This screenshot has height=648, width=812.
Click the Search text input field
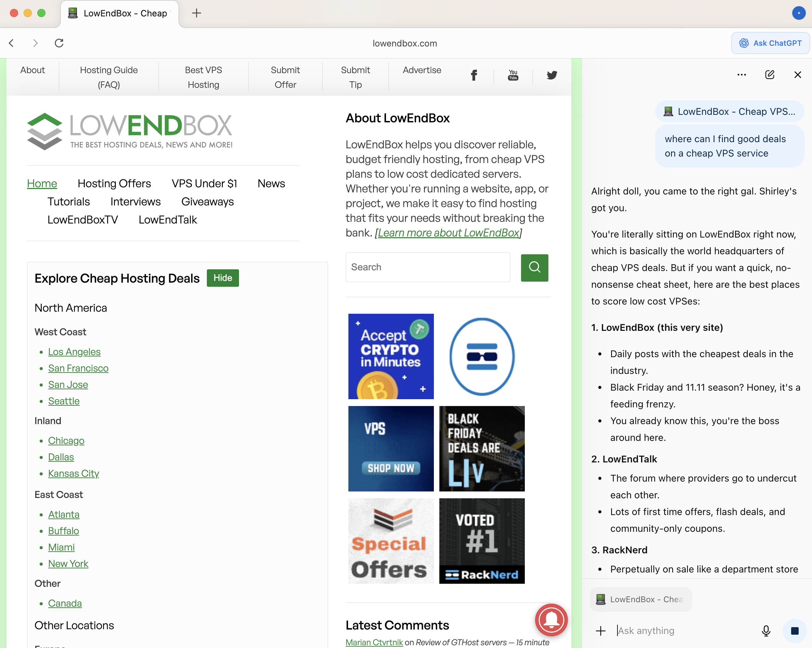[x=427, y=267]
